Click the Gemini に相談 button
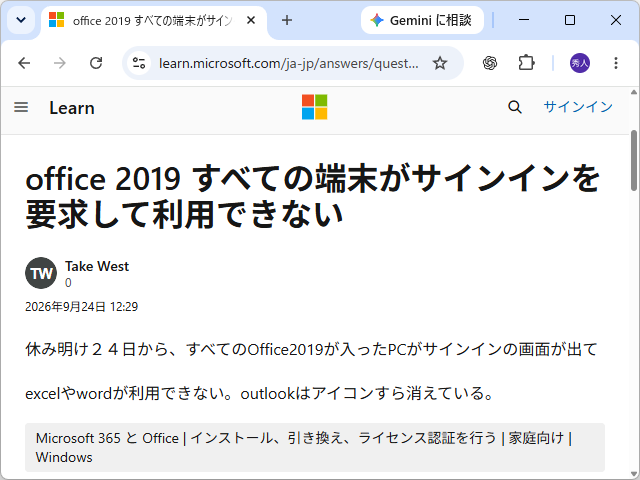The width and height of the screenshot is (640, 480). click(422, 20)
